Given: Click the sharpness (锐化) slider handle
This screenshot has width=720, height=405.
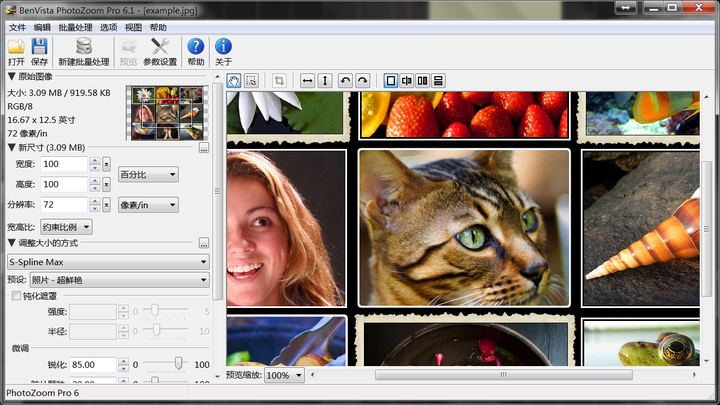Looking at the screenshot, I should click(178, 363).
